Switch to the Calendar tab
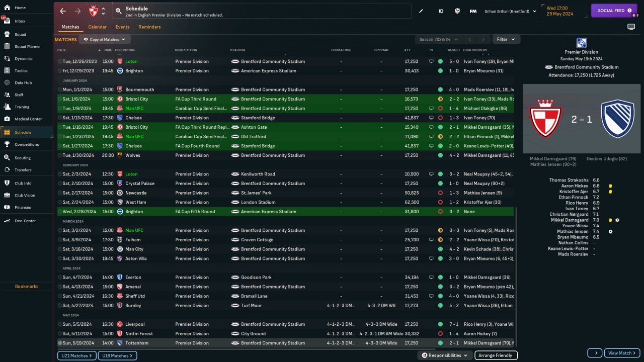644x362 pixels. pos(97,27)
